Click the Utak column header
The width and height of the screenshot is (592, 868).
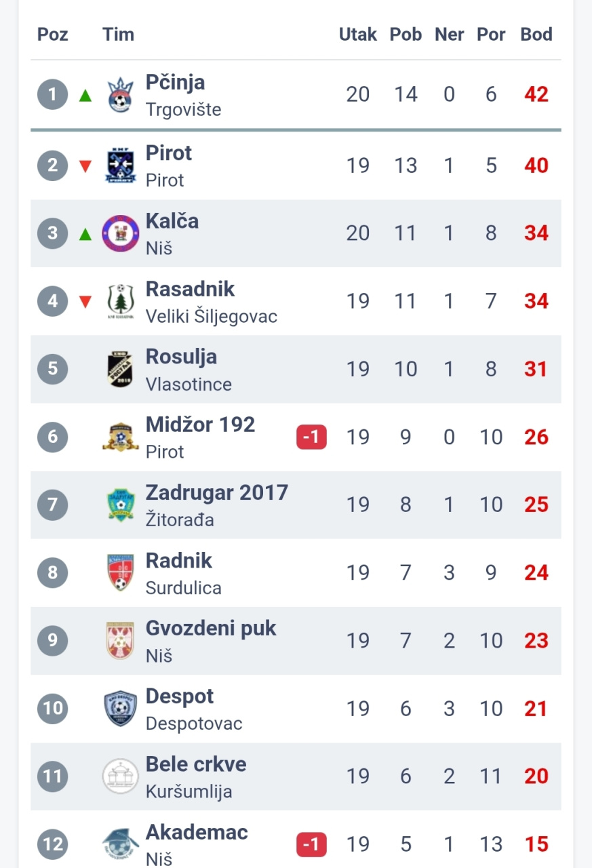[x=357, y=35]
